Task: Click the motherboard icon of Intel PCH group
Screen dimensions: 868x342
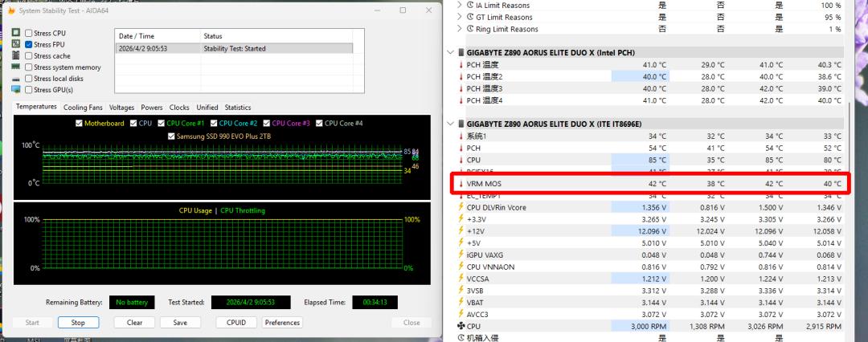Action: click(461, 52)
